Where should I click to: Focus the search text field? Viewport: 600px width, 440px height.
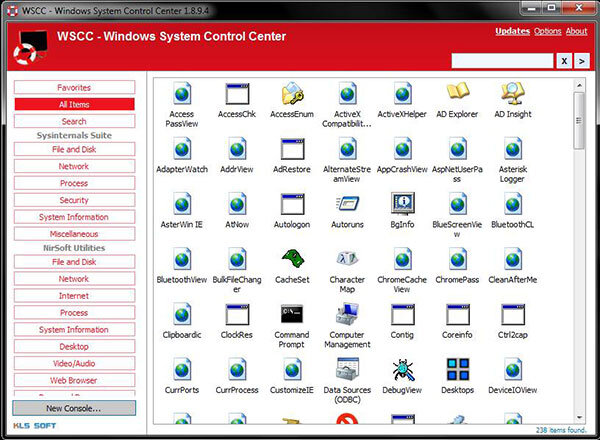tap(502, 61)
